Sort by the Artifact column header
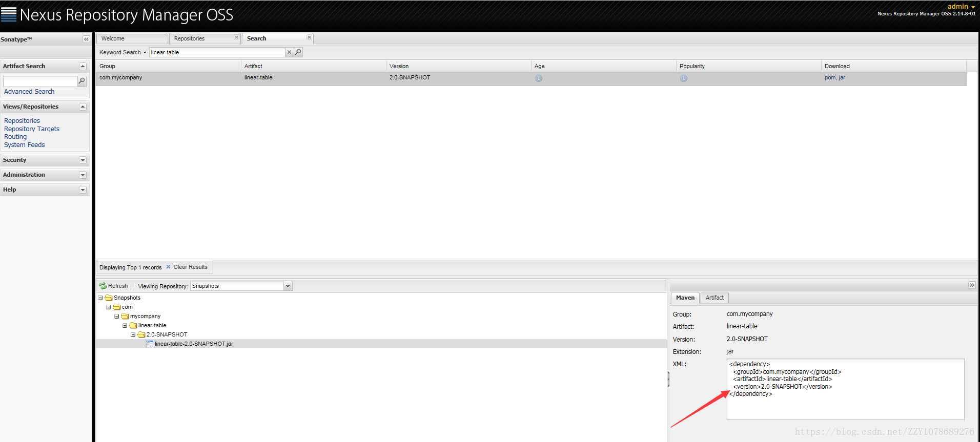 coord(313,66)
